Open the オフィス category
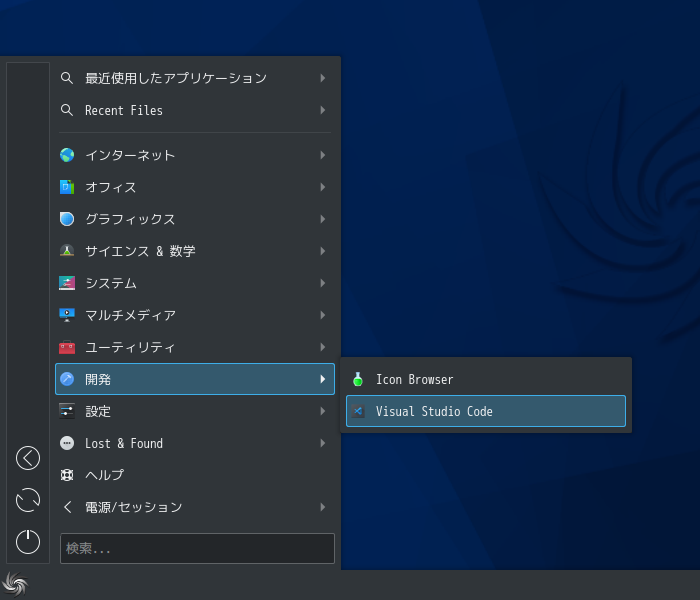The height and width of the screenshot is (600, 700). click(x=195, y=187)
